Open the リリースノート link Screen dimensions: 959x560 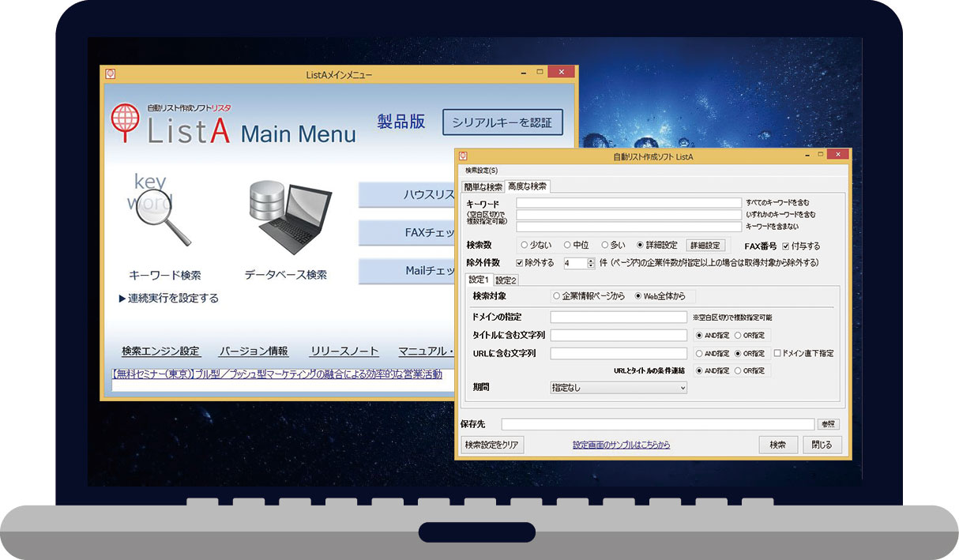344,351
